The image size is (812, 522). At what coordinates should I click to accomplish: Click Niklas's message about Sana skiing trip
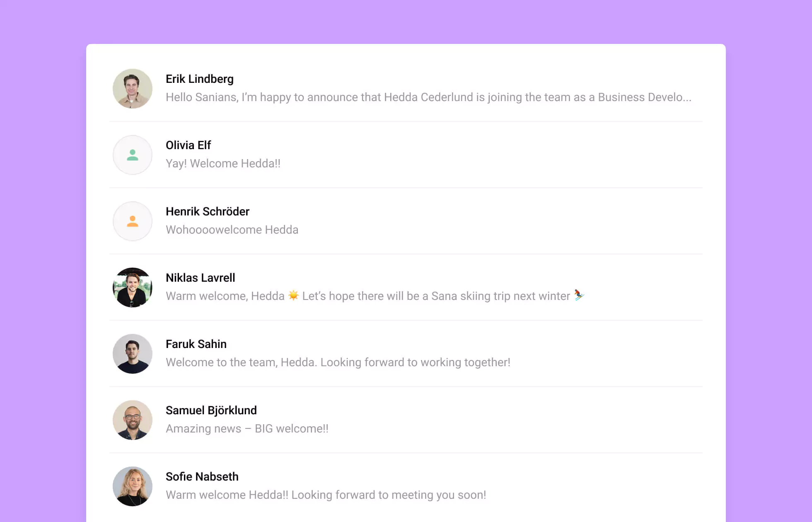(x=374, y=296)
